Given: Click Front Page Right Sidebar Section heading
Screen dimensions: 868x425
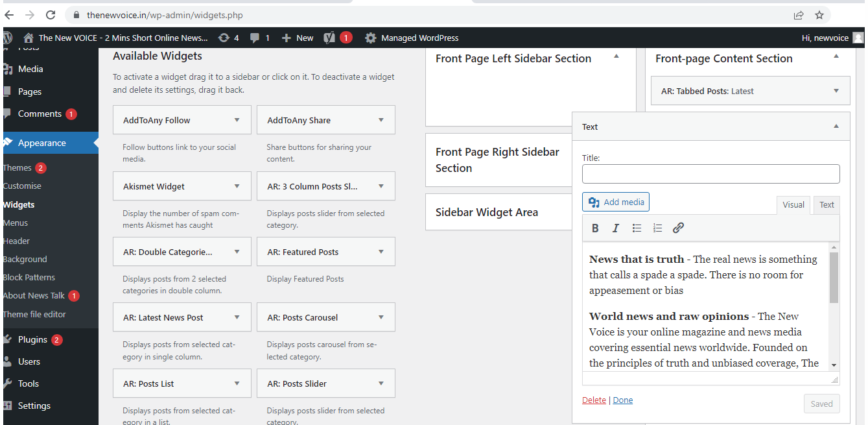Looking at the screenshot, I should click(x=497, y=160).
